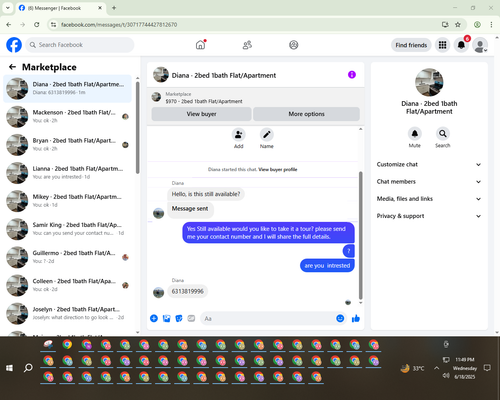Image resolution: width=500 pixels, height=400 pixels.
Task: Reload the page with the refresh icon
Action: [37, 24]
